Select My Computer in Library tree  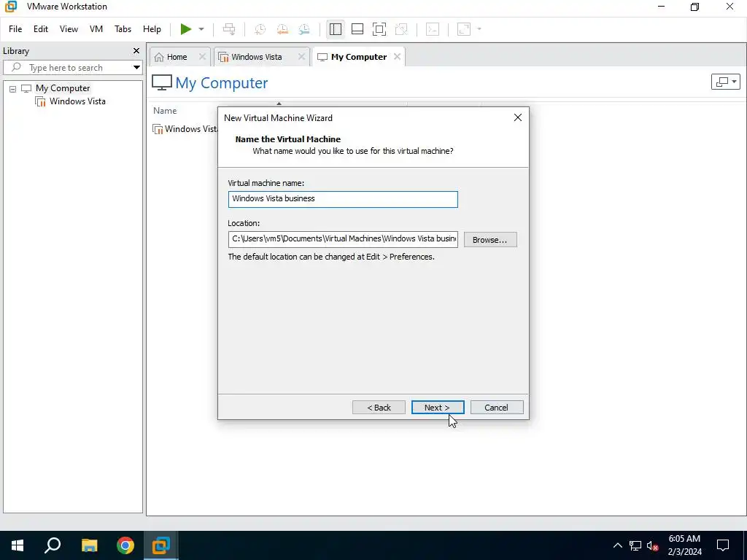tap(63, 88)
